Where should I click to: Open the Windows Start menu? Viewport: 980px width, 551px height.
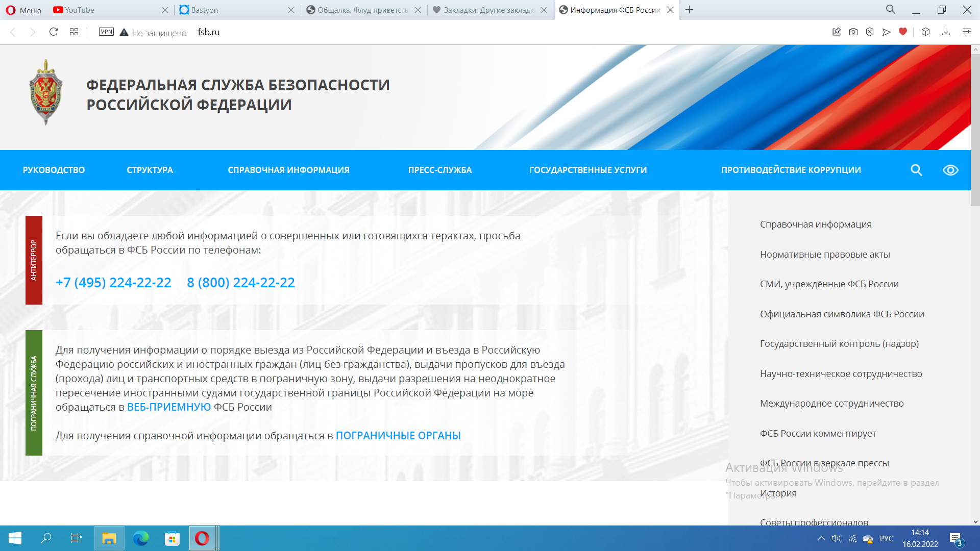(x=15, y=538)
